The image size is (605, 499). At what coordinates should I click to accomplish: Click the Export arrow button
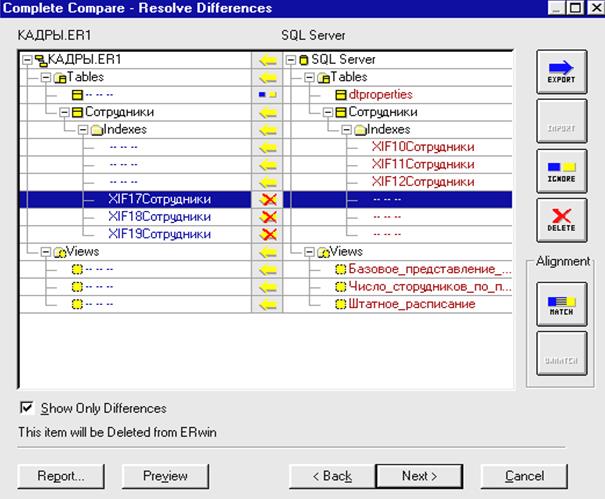(x=562, y=72)
